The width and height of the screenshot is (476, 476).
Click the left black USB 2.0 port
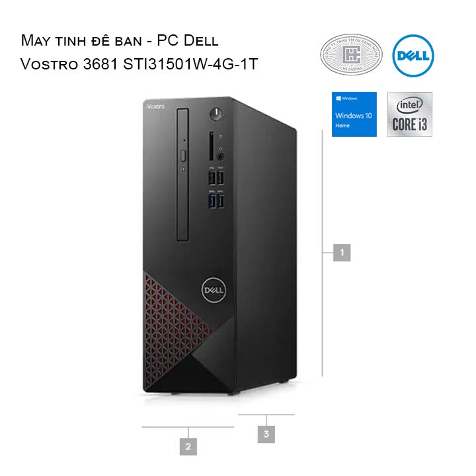click(212, 178)
